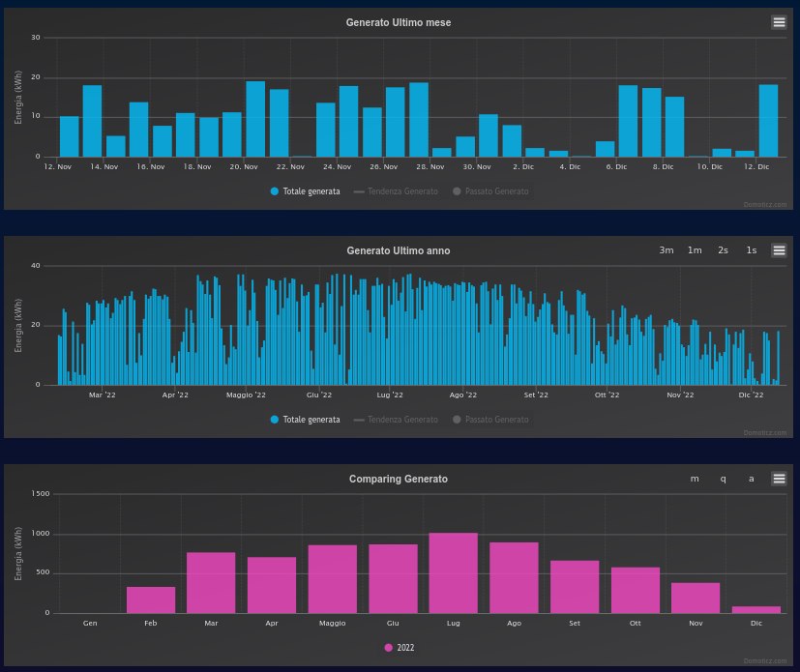The image size is (800, 672).
Task: Click the 'Dic '22' axis label
Action: pos(751,394)
